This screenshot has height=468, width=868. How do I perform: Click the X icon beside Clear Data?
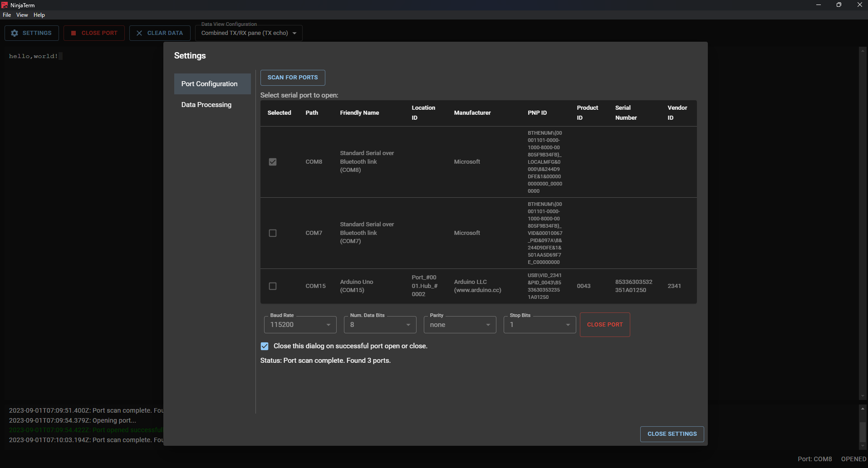pos(139,33)
